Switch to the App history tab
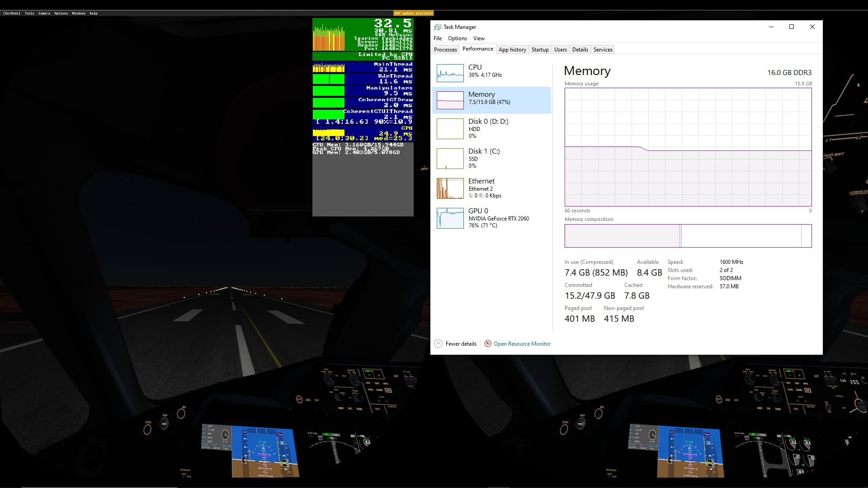The height and width of the screenshot is (488, 868). pos(512,50)
